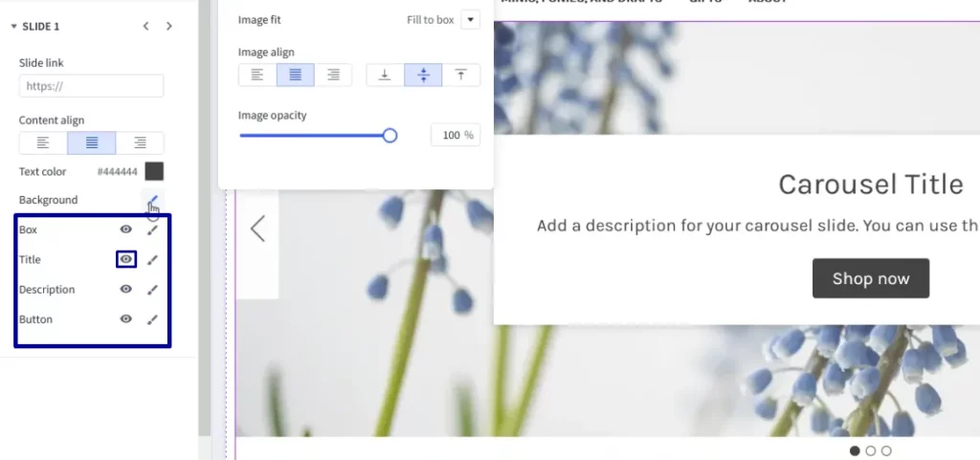This screenshot has width=980, height=460.
Task: Click the Fill to box value
Action: (430, 20)
